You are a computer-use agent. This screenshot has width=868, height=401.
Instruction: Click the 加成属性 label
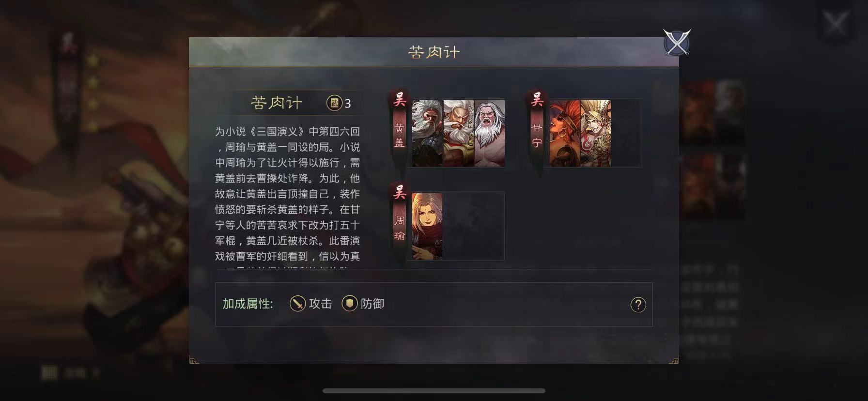[248, 304]
